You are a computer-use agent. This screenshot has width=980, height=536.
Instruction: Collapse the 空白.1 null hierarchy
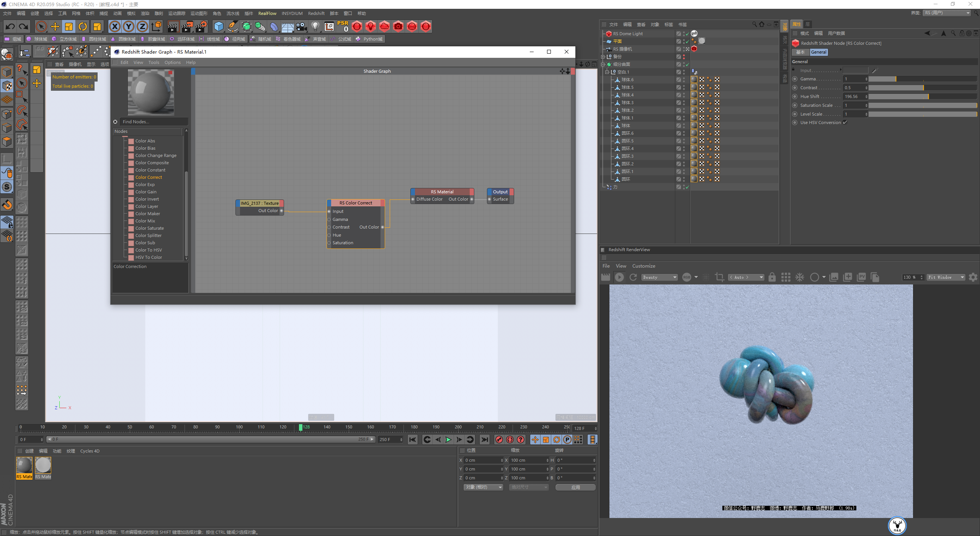point(607,72)
